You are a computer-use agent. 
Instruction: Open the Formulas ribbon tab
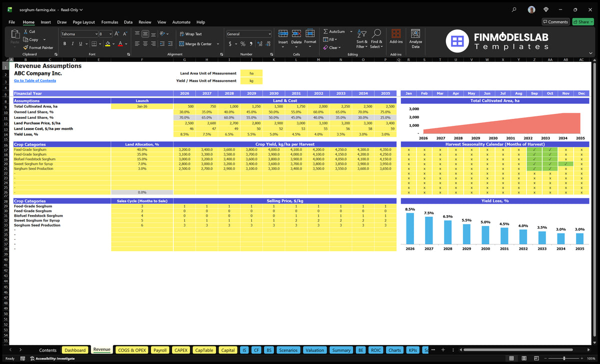109,22
